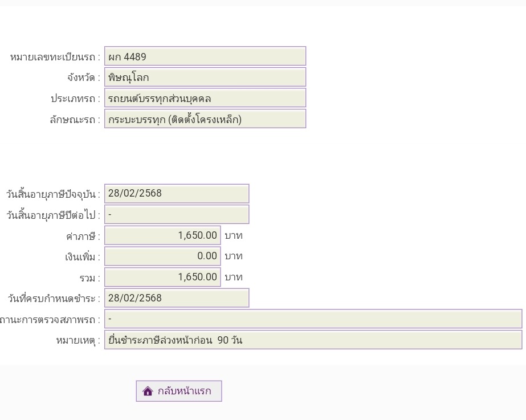The image size is (526, 420).
Task: Click the province field พิษณุโลก
Action: tap(205, 77)
